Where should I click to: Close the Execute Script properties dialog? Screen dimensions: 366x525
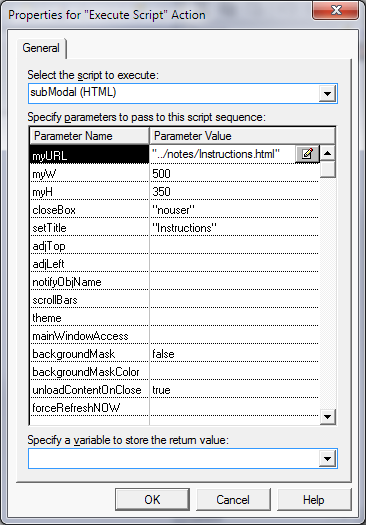(x=336, y=10)
